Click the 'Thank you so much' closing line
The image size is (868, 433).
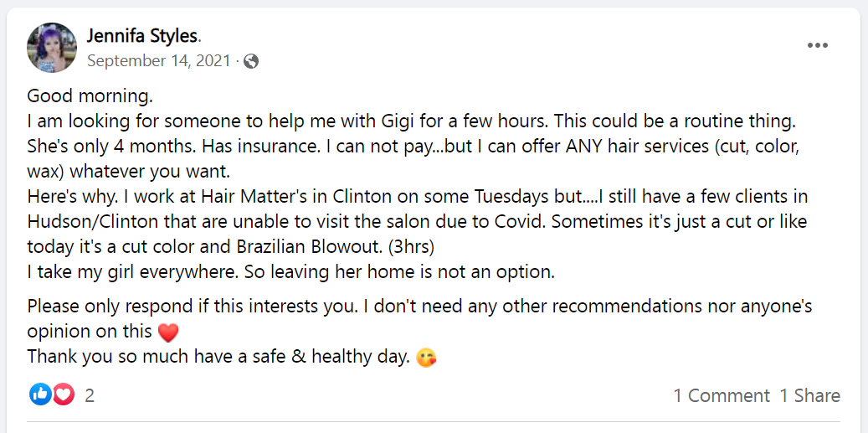[x=218, y=357]
